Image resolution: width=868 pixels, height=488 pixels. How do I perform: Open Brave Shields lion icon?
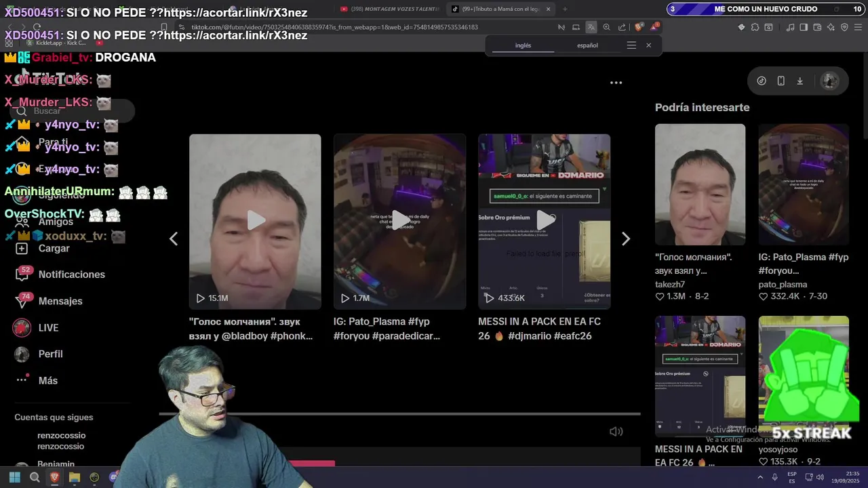click(639, 27)
